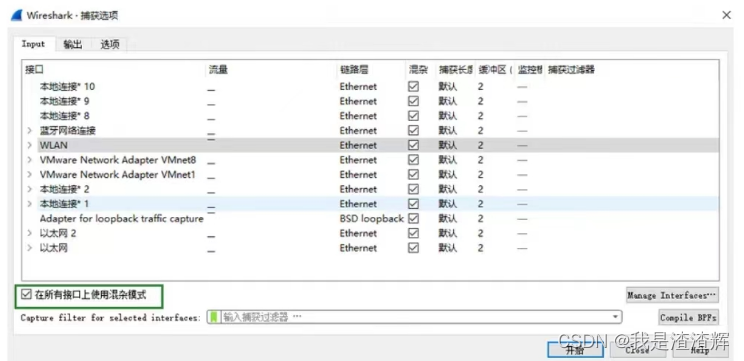Toggle promiscuous checkbox for 本地连接* 8

[414, 116]
